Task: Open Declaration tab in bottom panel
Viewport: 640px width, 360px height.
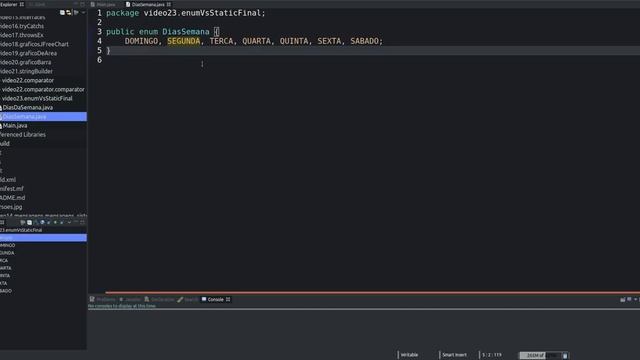Action: point(159,300)
